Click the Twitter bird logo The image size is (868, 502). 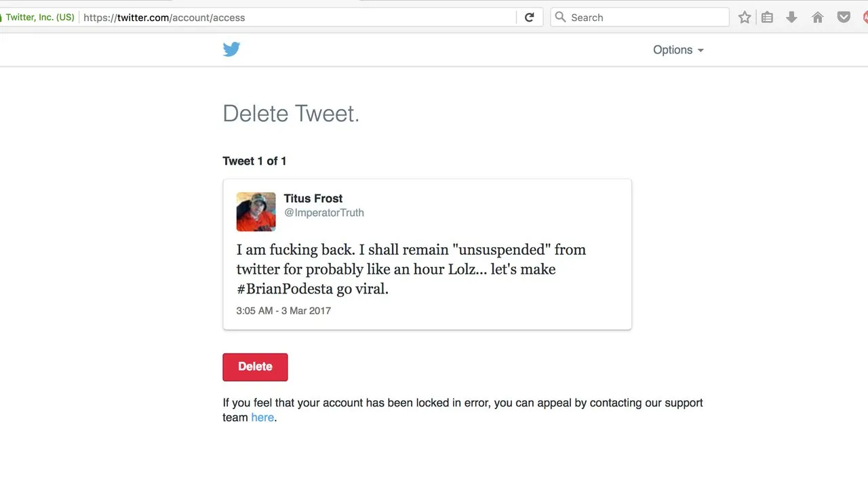(231, 49)
